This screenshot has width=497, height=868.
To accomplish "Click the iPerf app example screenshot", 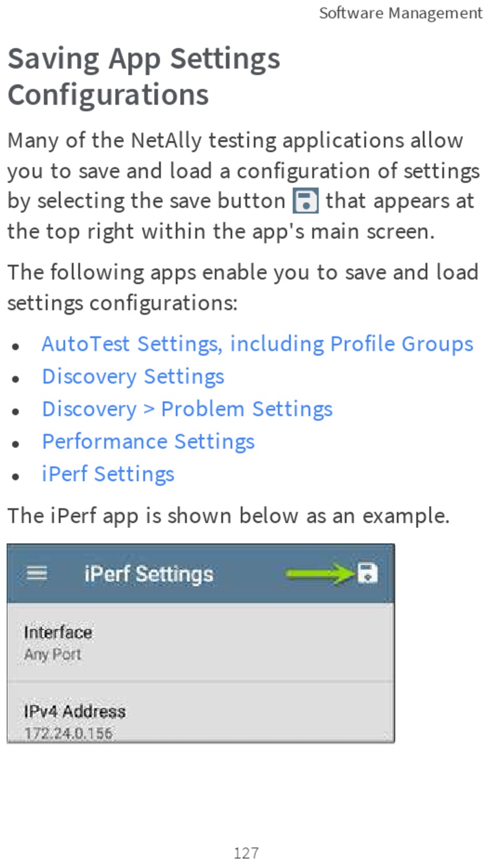I will 200,643.
